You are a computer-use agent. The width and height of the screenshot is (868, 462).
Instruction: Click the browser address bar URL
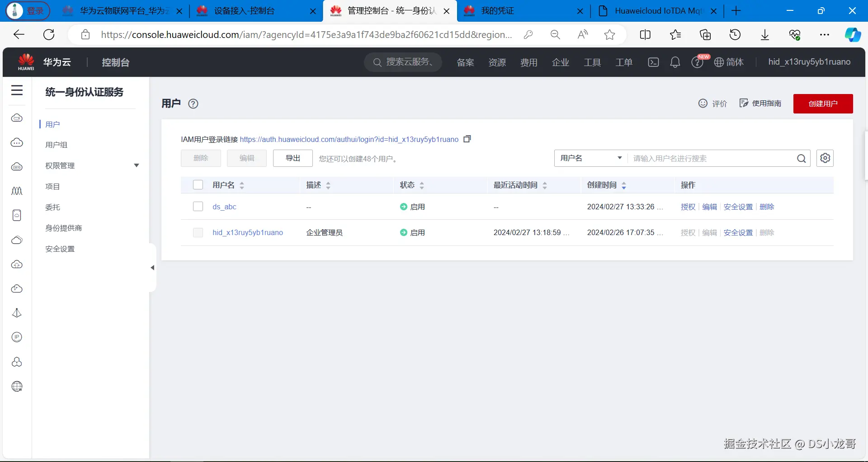point(307,35)
